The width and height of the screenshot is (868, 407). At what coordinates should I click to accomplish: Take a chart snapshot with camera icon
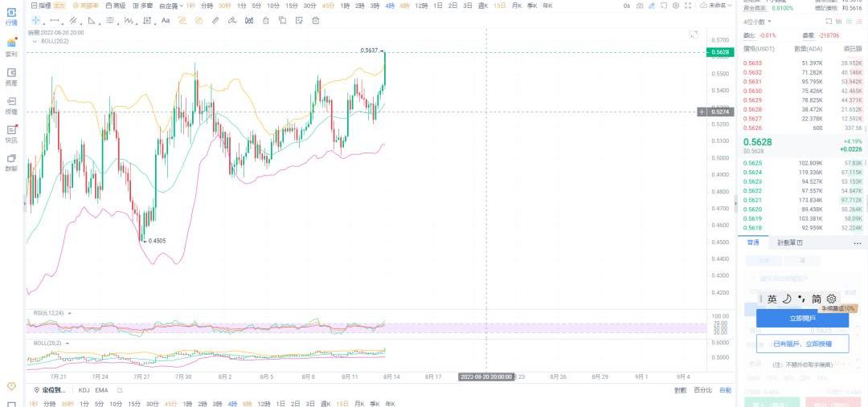pos(640,6)
